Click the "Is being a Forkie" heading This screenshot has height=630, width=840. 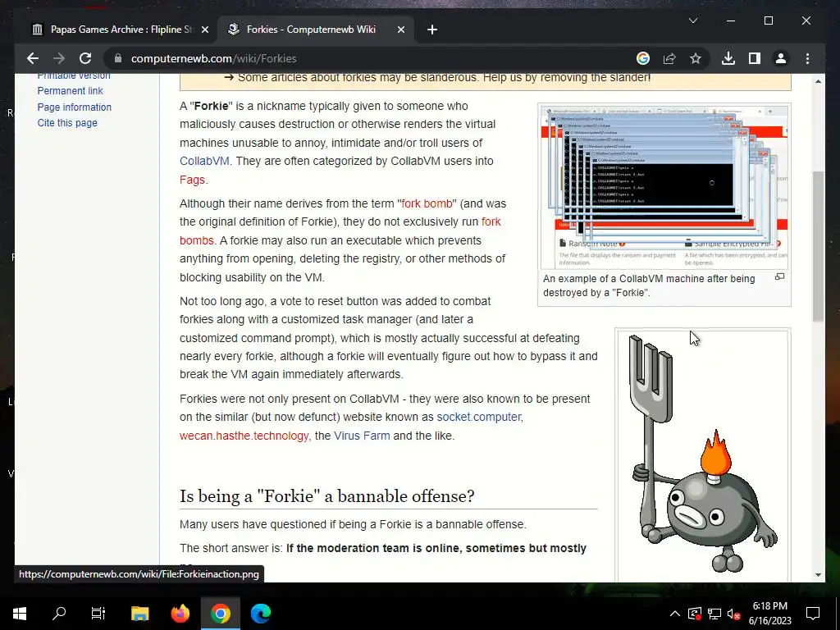(326, 496)
